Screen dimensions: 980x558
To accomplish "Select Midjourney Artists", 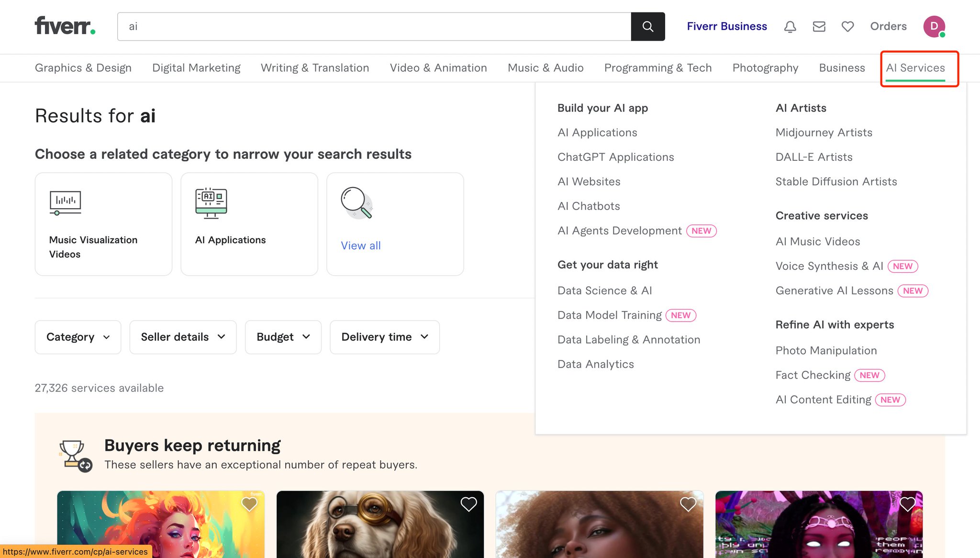I will [x=824, y=133].
